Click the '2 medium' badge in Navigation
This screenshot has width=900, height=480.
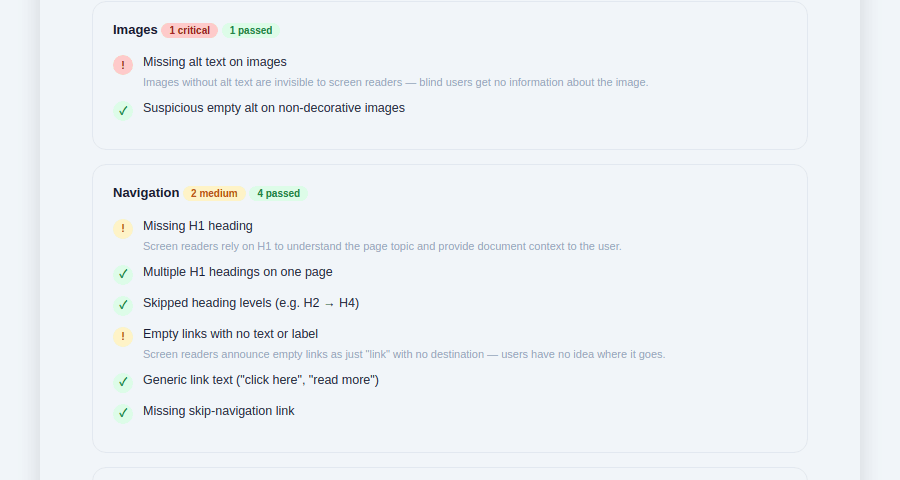point(214,193)
